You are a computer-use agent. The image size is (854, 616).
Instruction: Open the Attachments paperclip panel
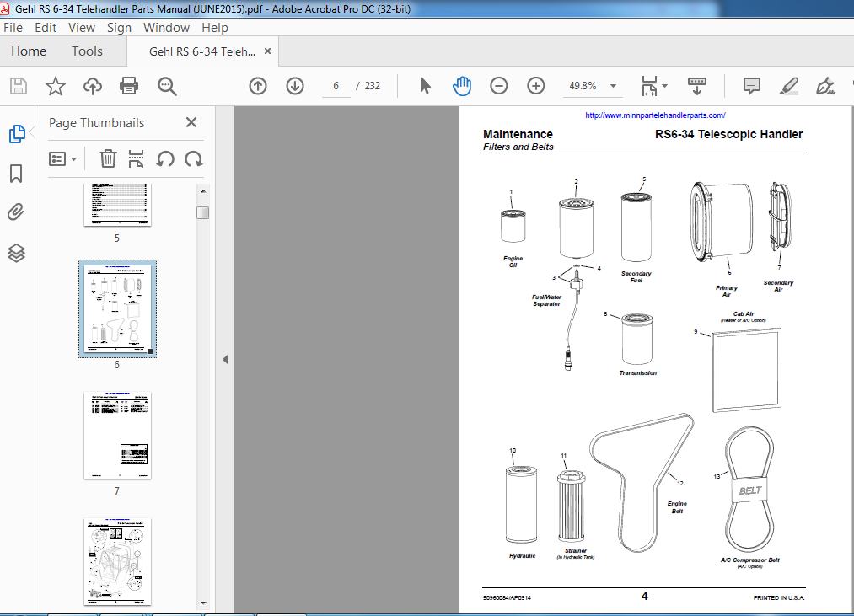point(16,212)
